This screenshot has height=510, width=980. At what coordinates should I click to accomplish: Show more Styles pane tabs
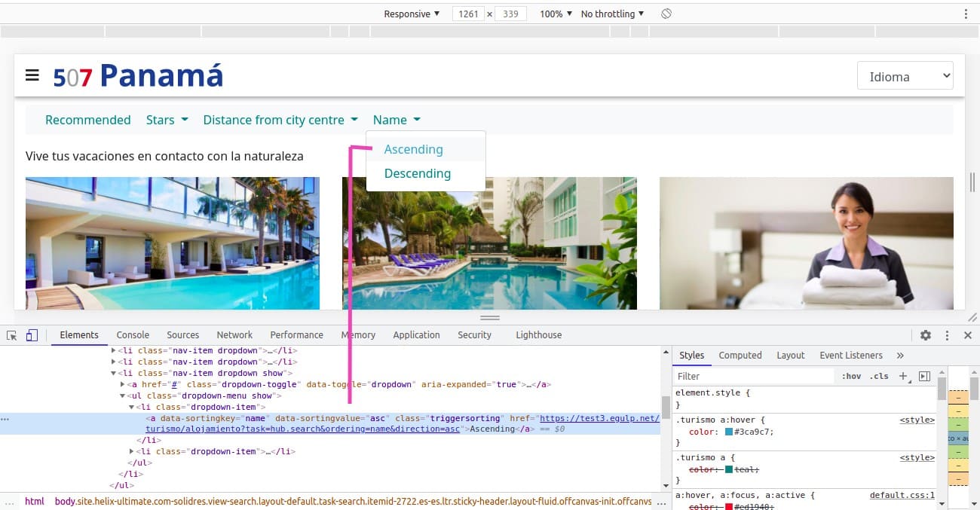(900, 356)
